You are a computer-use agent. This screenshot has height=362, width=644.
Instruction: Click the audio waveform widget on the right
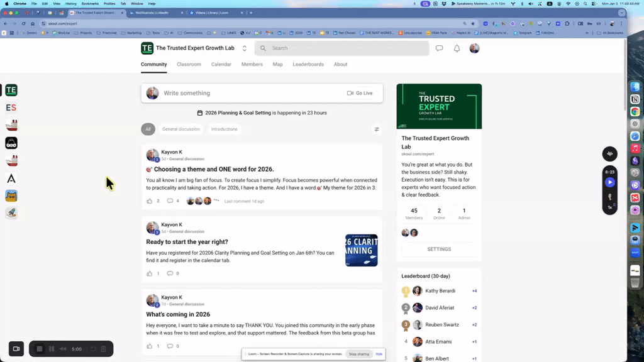[x=610, y=154]
